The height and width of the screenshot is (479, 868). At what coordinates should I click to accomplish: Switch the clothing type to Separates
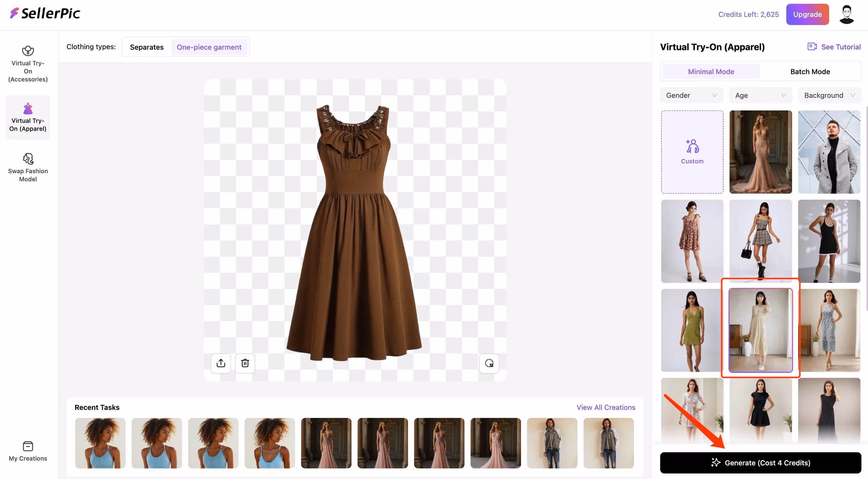(x=146, y=47)
